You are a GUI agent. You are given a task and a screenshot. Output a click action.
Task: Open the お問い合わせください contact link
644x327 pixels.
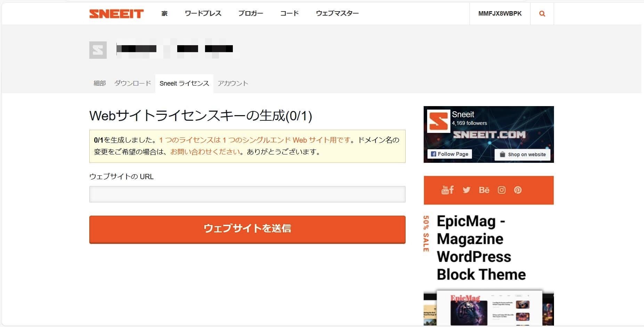point(205,152)
